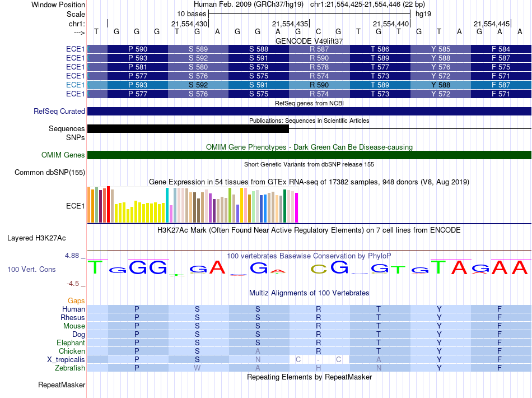Click the 21,554,435 position label
Screen dimensions: 532x398
[x=290, y=24]
